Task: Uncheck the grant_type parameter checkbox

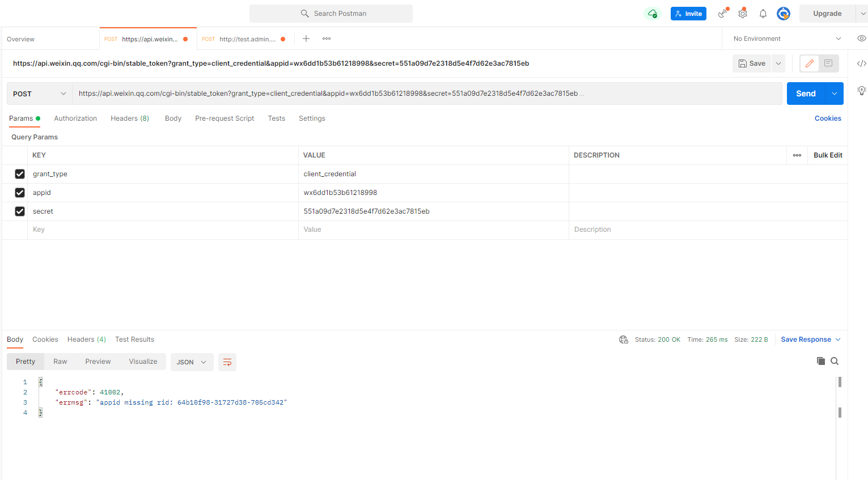Action: click(x=20, y=174)
